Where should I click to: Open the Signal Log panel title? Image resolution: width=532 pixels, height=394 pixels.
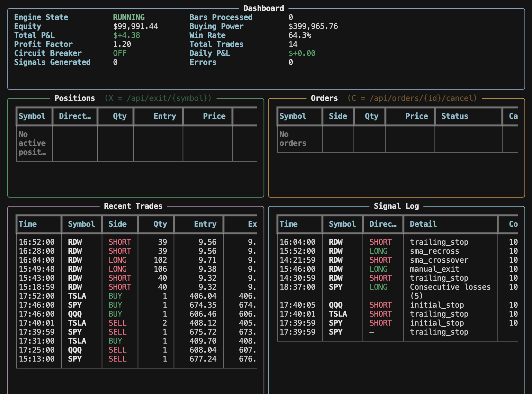396,206
